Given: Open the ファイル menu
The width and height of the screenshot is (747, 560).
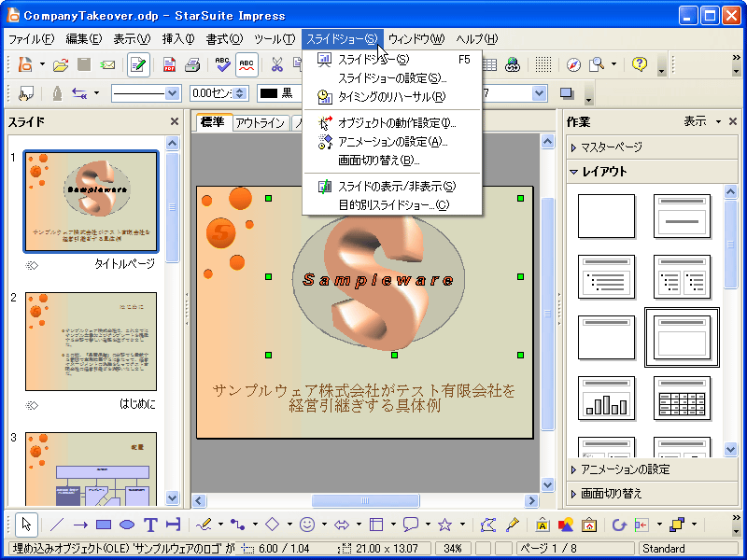Looking at the screenshot, I should (x=32, y=39).
